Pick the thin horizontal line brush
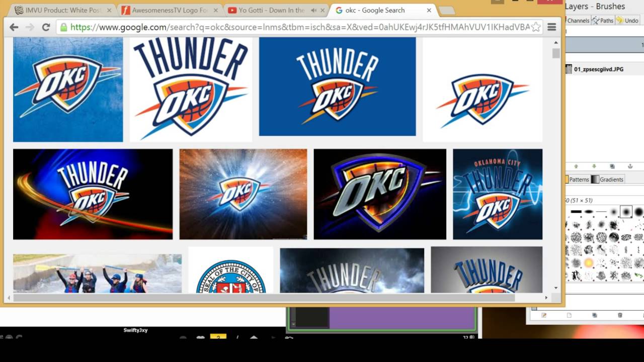 (x=601, y=212)
